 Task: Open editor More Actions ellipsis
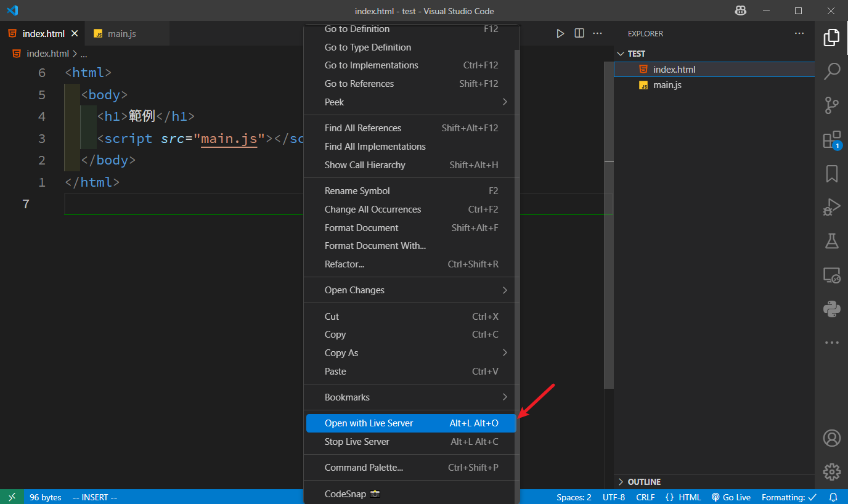coord(597,33)
